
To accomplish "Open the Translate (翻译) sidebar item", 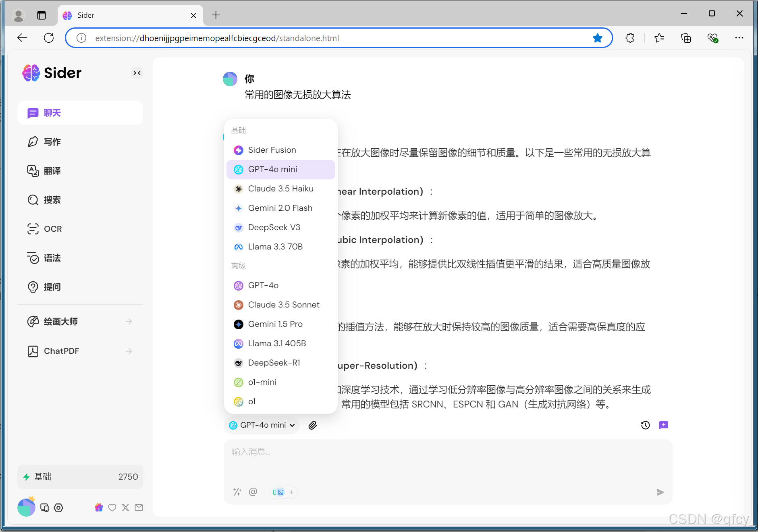I will 80,171.
